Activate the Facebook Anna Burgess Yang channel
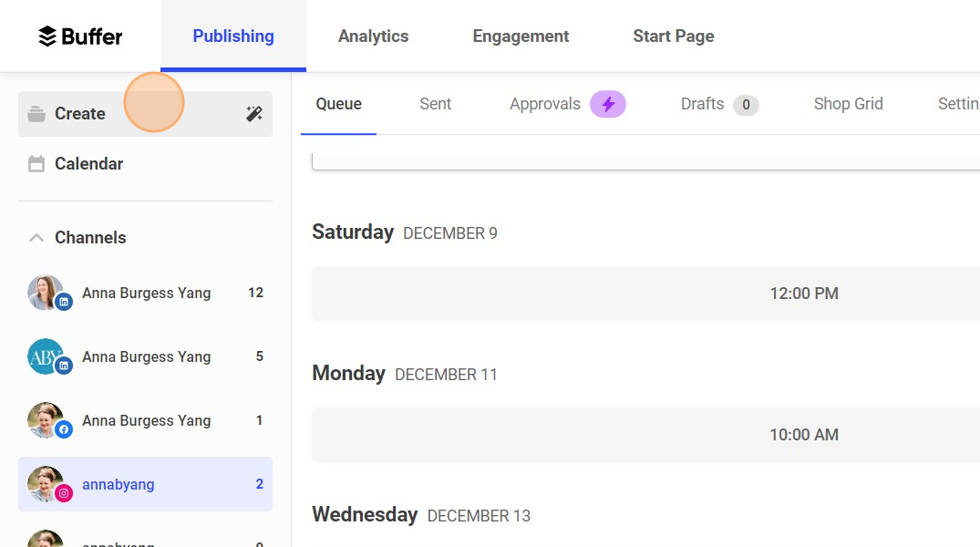Image resolution: width=980 pixels, height=547 pixels. point(146,420)
